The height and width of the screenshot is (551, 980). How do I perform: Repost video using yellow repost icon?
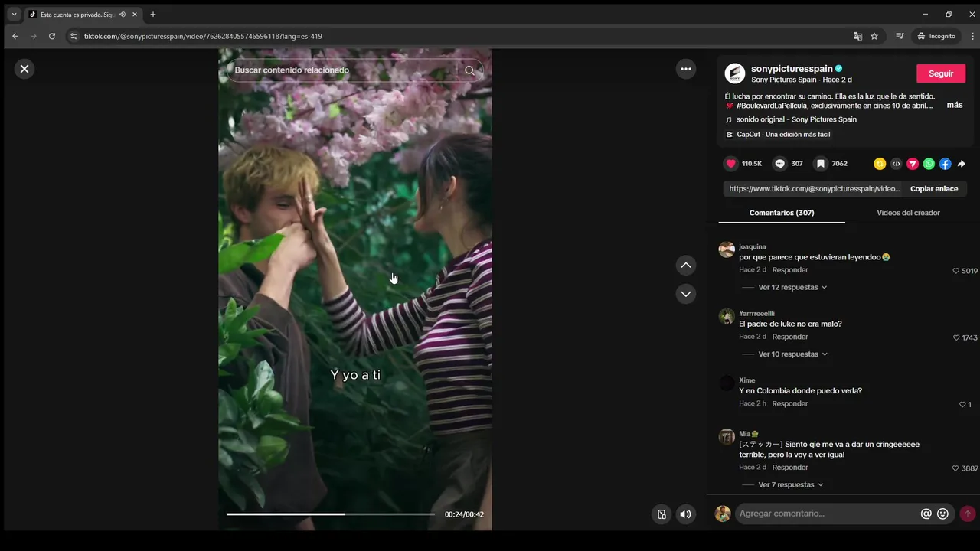pyautogui.click(x=880, y=164)
